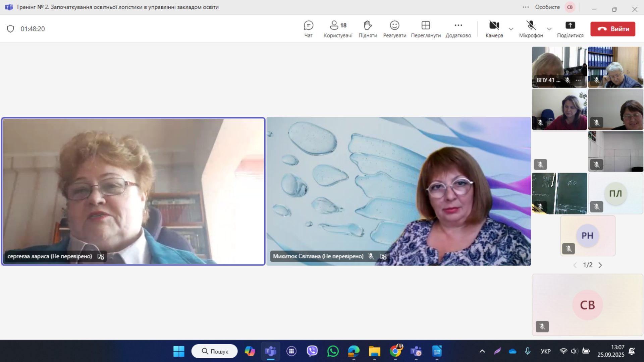Leave meeting with Вийти button
644x362 pixels.
612,29
